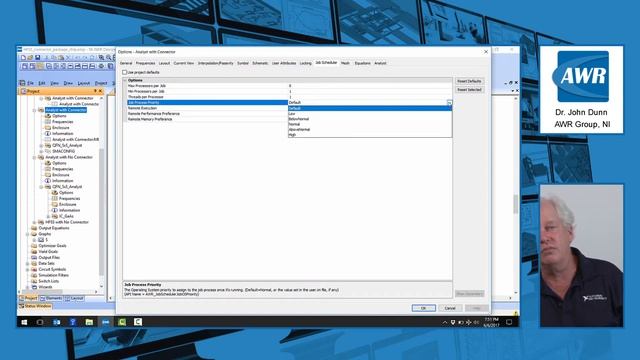Select Switch Lists in project tree
The height and width of the screenshot is (360, 640).
coord(49,281)
